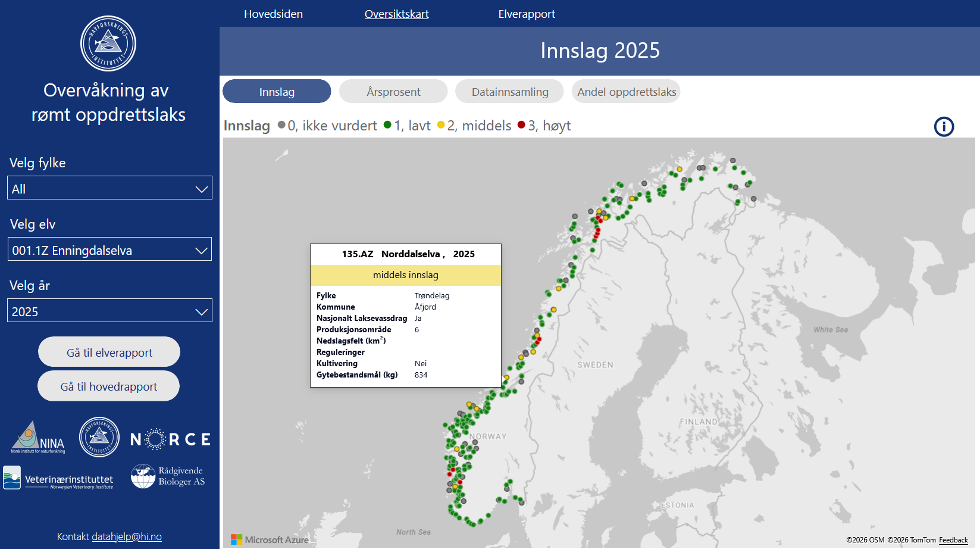Click the Gå til hovedrapport button
The height and width of the screenshot is (549, 980).
[108, 386]
